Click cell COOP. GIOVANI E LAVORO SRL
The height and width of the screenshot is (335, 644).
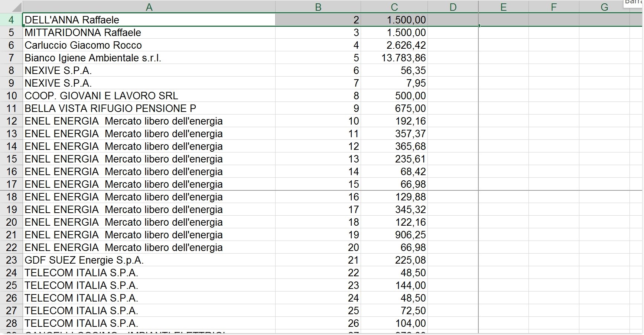149,96
